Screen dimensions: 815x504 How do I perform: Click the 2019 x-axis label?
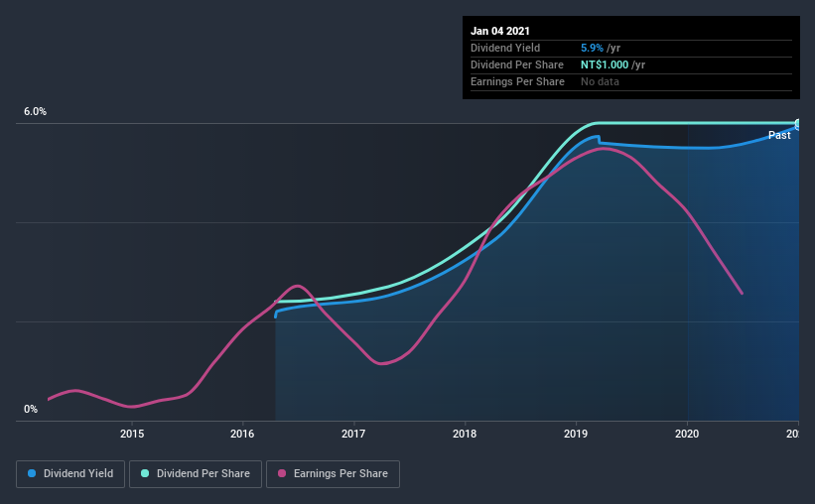(576, 434)
